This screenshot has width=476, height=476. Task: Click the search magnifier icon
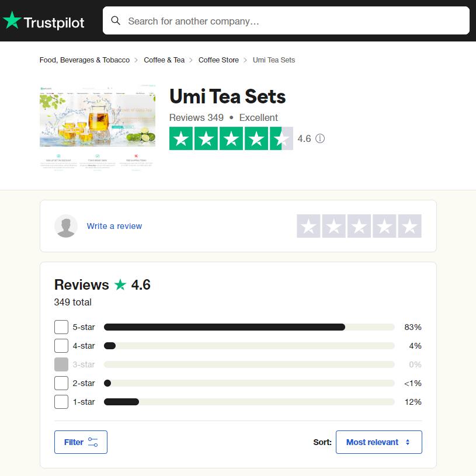pos(116,21)
